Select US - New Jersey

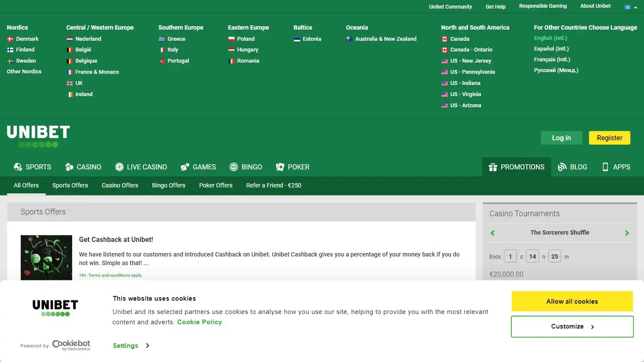pyautogui.click(x=471, y=61)
